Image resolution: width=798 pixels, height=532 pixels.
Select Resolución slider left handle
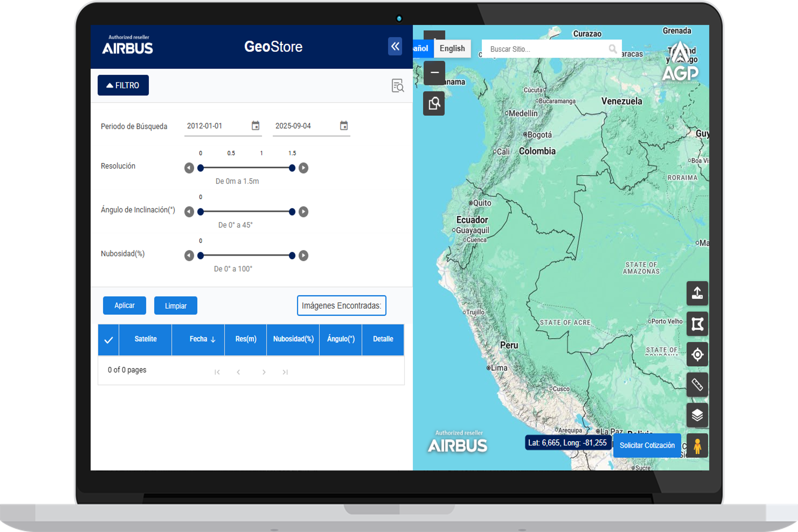click(x=201, y=168)
